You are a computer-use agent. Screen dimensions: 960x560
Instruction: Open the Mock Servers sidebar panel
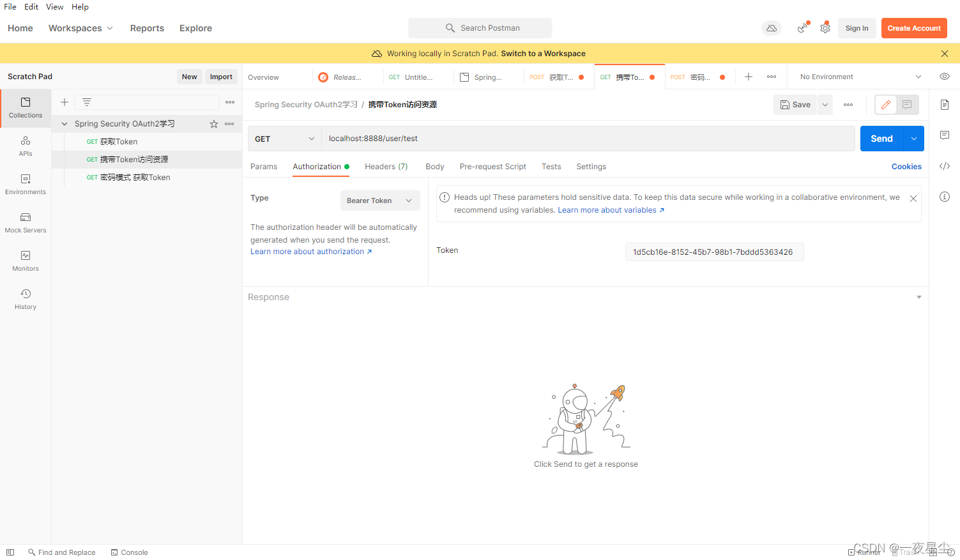[26, 223]
